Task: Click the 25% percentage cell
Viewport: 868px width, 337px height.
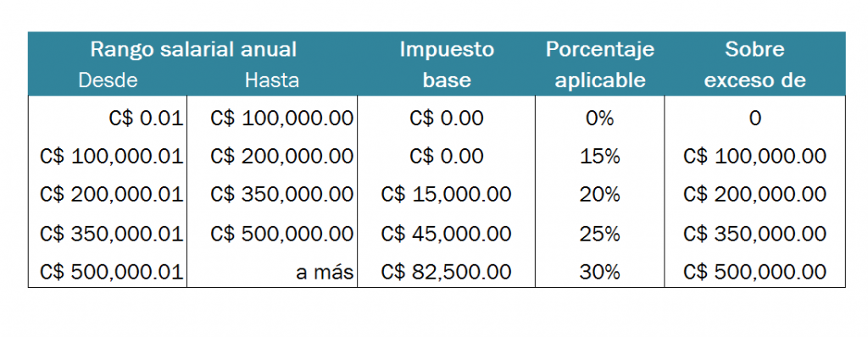Action: pyautogui.click(x=599, y=234)
